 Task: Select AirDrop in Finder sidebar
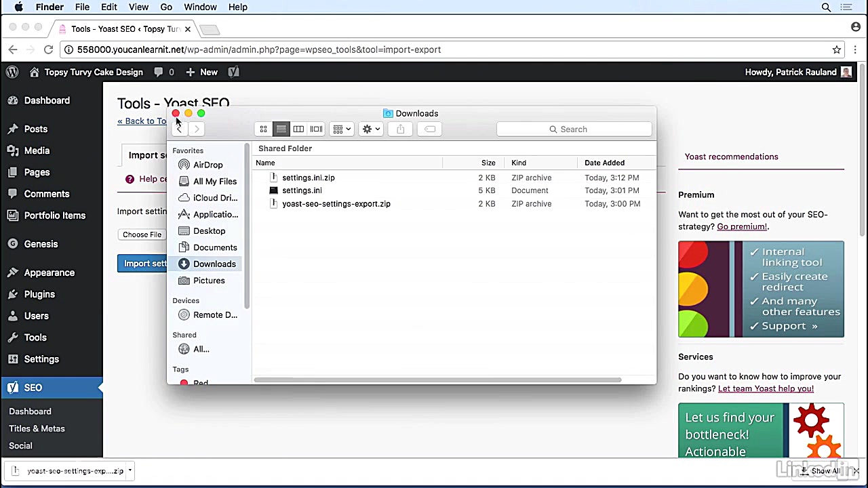point(208,165)
